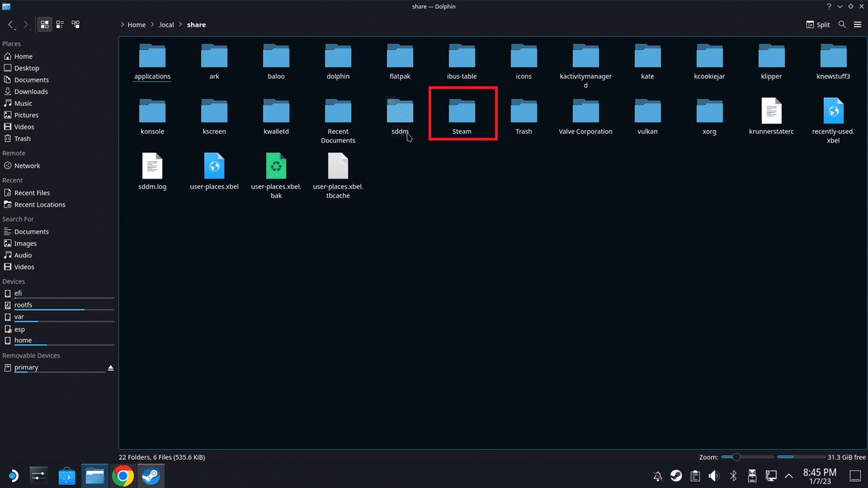The height and width of the screenshot is (488, 868).
Task: Select the home device
Action: coord(58,341)
